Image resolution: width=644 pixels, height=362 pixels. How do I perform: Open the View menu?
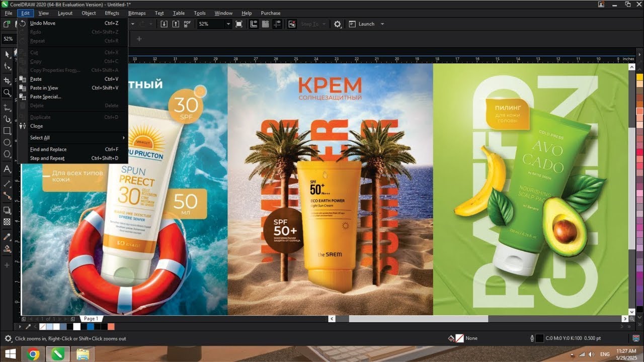point(44,13)
